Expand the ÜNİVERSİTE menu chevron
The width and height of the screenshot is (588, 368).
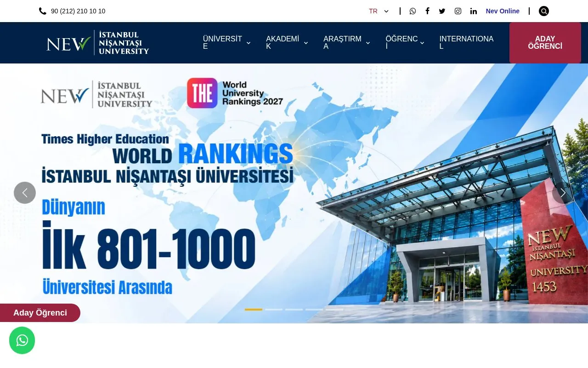click(x=249, y=43)
